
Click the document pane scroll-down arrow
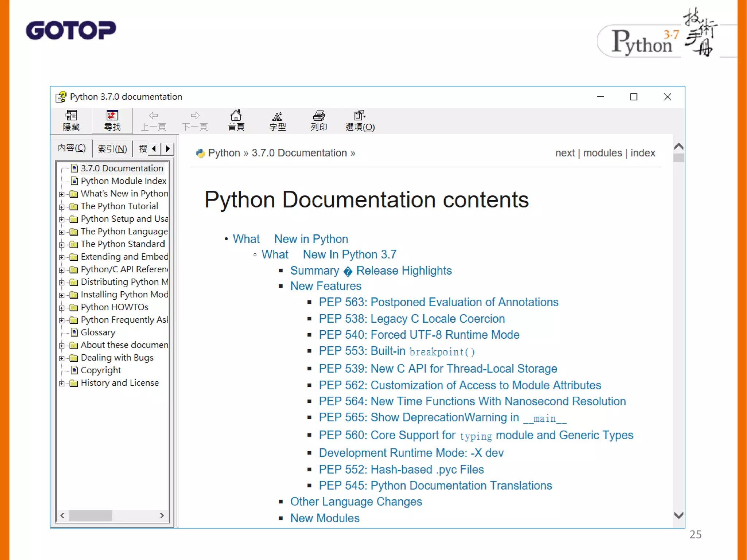point(678,515)
